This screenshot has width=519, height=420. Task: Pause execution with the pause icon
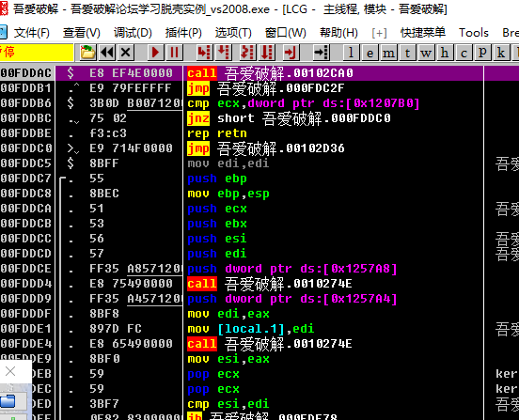click(x=174, y=53)
